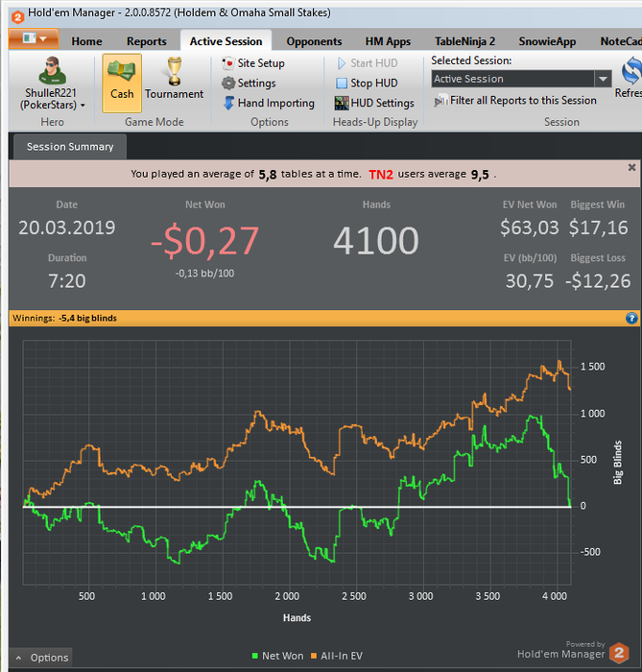Click Filter all Reports to this Session
The height and width of the screenshot is (672, 642).
pyautogui.click(x=515, y=101)
